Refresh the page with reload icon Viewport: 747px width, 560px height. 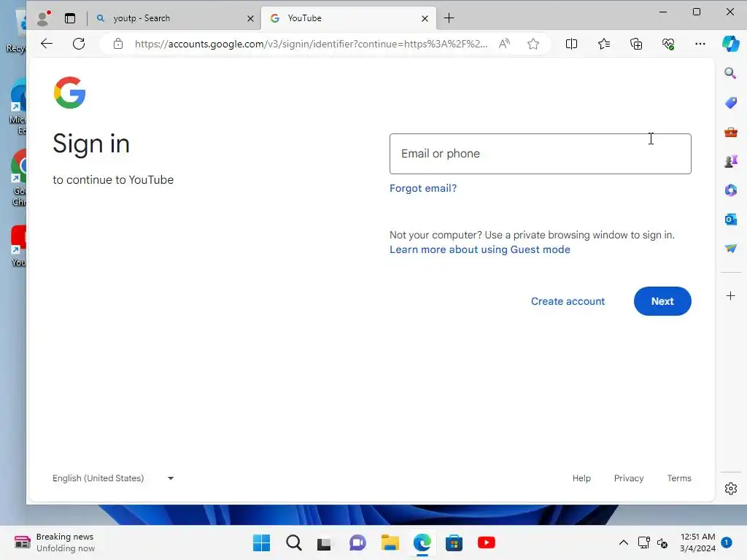click(x=79, y=44)
